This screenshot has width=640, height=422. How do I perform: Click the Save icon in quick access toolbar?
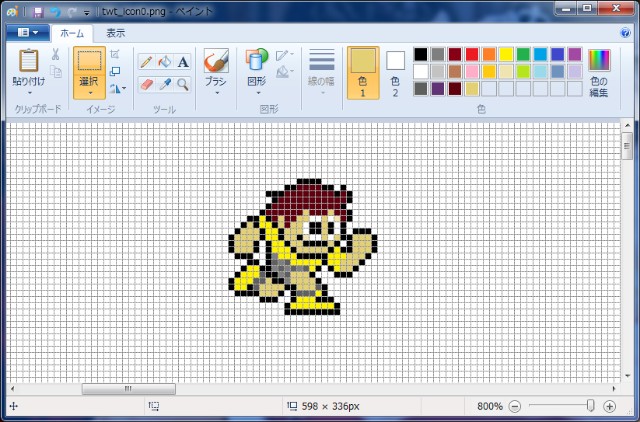(x=38, y=12)
